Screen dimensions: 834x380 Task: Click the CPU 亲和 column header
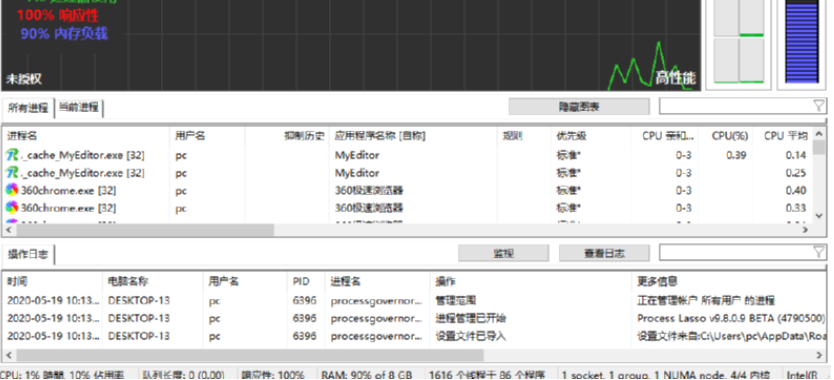(664, 136)
